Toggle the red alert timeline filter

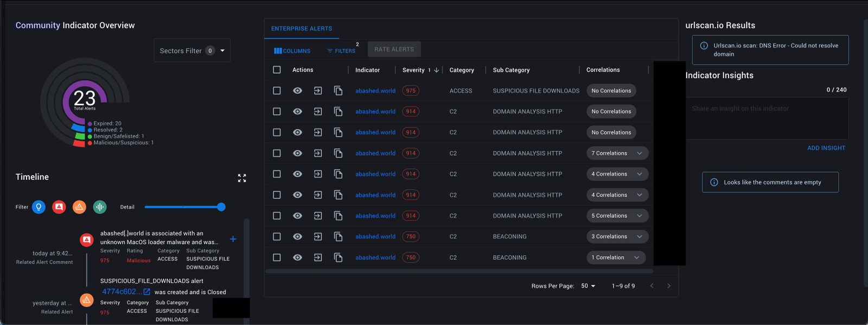pos(59,207)
